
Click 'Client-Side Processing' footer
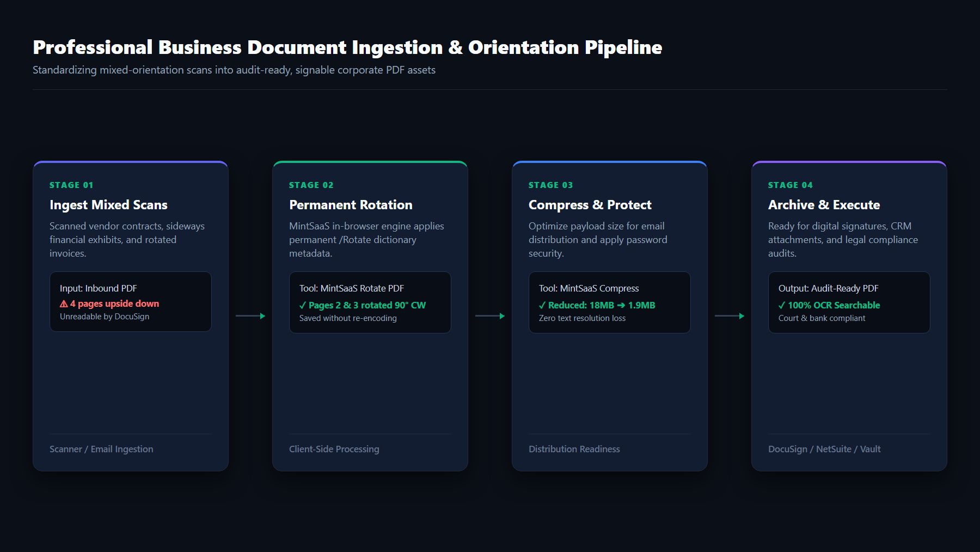334,449
